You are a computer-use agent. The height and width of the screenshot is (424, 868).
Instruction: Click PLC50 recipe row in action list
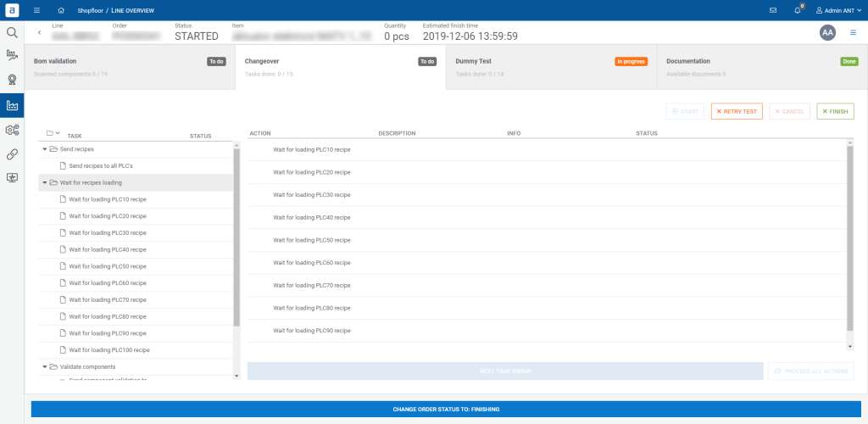tap(547, 240)
